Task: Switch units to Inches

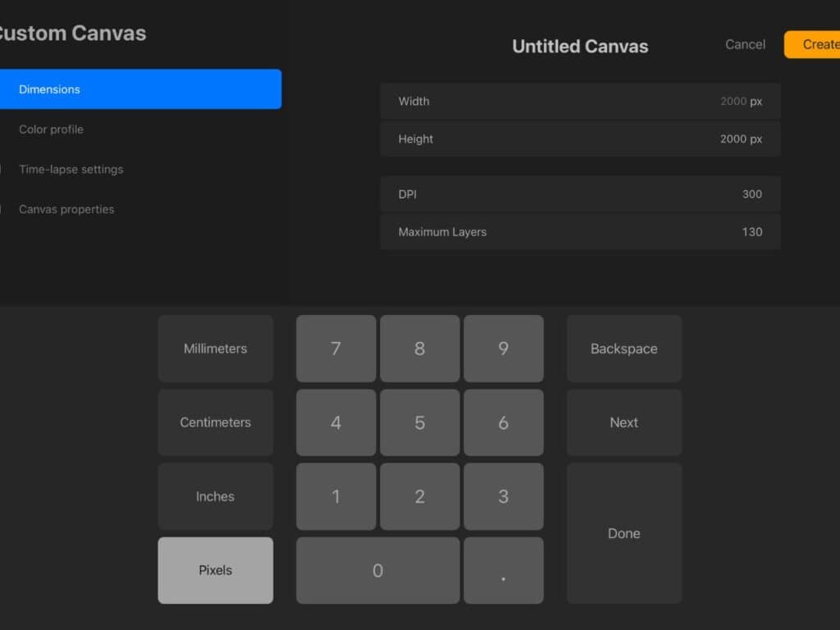Action: click(215, 495)
